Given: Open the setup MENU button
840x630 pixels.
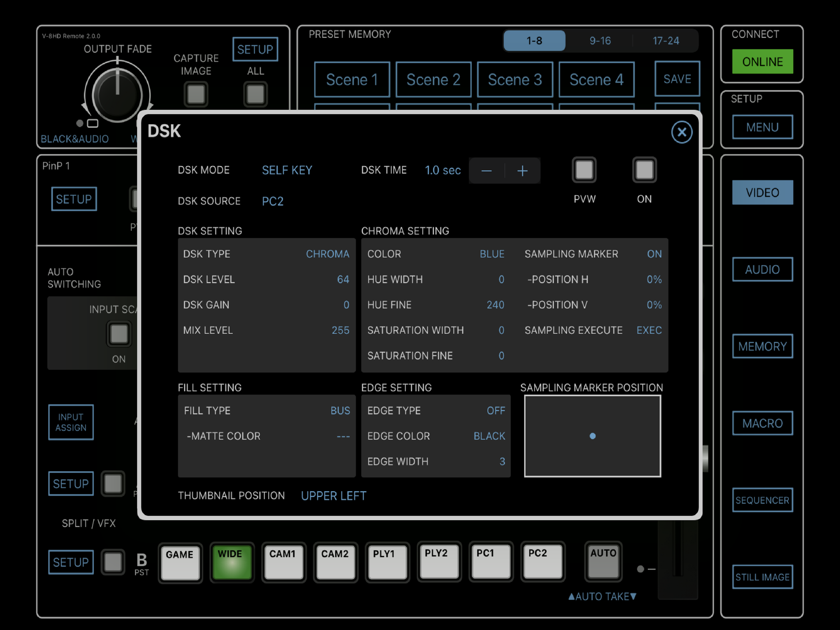Looking at the screenshot, I should (763, 127).
